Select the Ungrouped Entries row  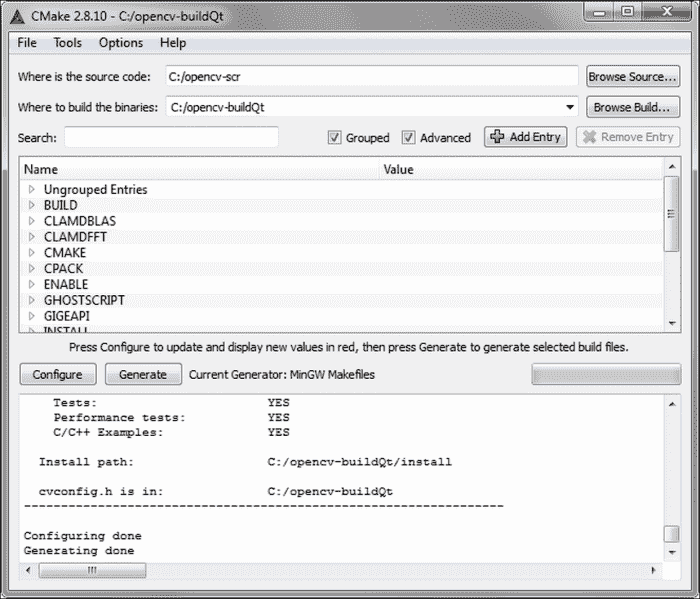pos(342,189)
